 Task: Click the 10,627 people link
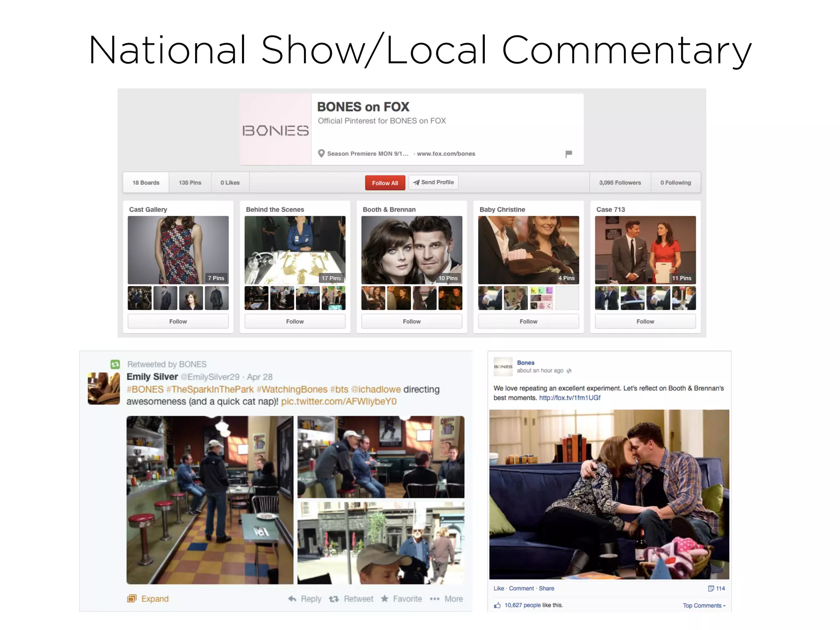523,605
